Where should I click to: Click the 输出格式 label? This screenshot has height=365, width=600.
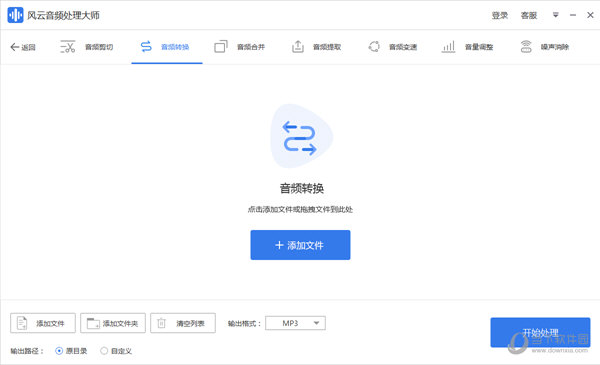coord(244,324)
